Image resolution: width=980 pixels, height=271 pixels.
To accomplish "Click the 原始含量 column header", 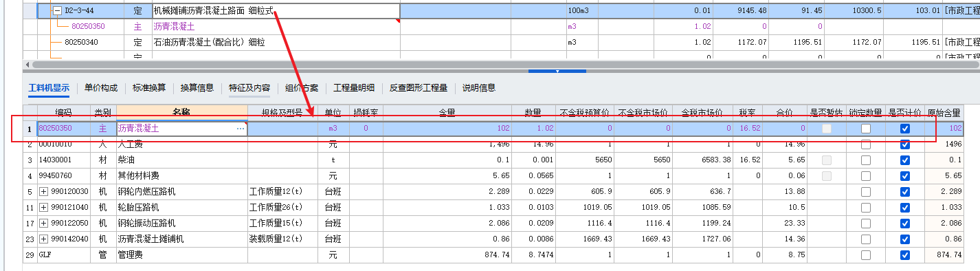I will 944,112.
